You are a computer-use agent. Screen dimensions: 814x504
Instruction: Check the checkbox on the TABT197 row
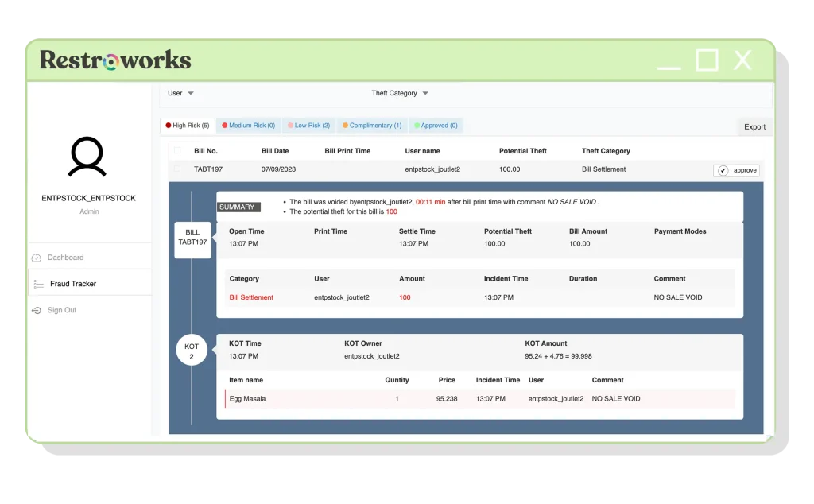coord(177,169)
